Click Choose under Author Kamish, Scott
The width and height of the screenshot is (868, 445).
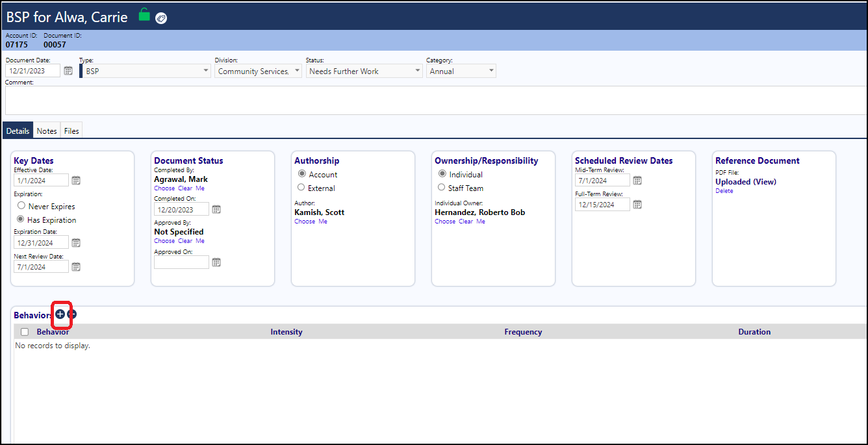coord(305,222)
